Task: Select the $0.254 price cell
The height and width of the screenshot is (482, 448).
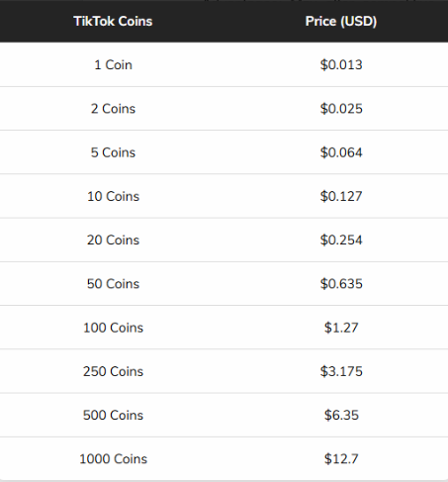Action: [341, 240]
